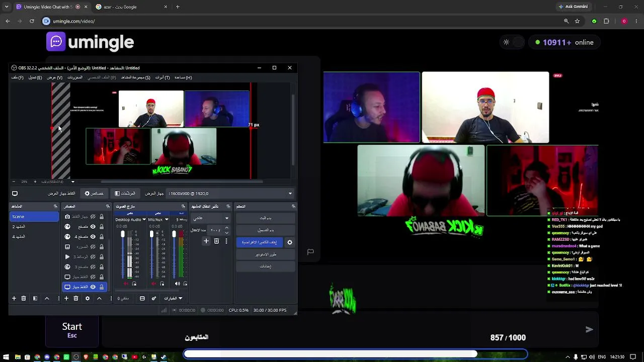The height and width of the screenshot is (362, 644).
Task: Remove scene transition with trash icon
Action: [x=216, y=241]
